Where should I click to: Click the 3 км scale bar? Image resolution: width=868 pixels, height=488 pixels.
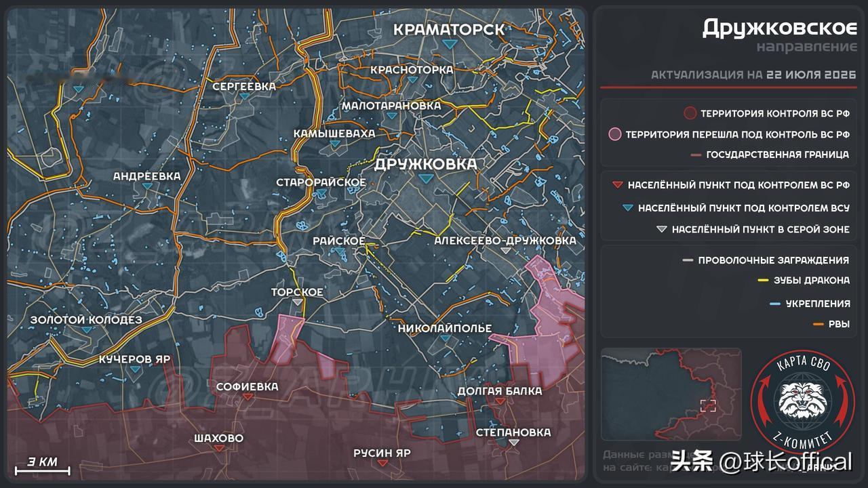(x=42, y=466)
